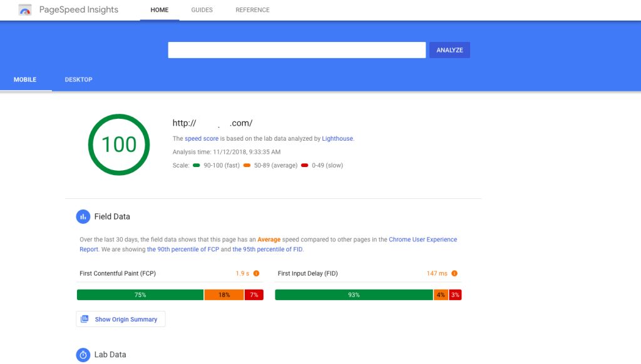Open the Lighthouse link
Screen dimensions: 641x364
click(337, 138)
